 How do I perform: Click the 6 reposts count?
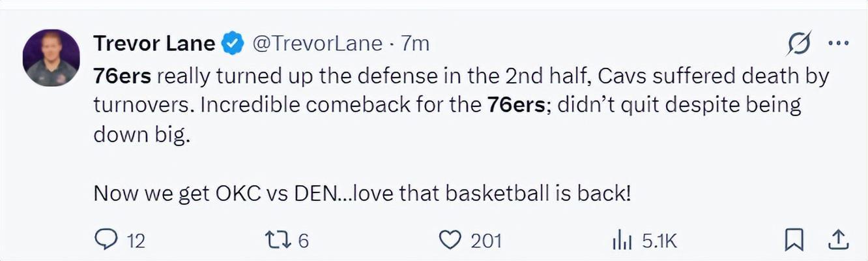coord(303,241)
